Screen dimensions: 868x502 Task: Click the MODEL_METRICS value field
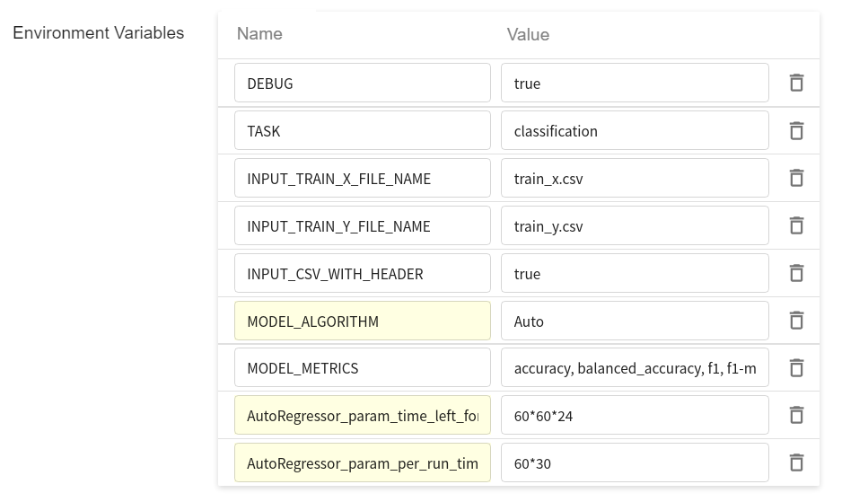(634, 368)
